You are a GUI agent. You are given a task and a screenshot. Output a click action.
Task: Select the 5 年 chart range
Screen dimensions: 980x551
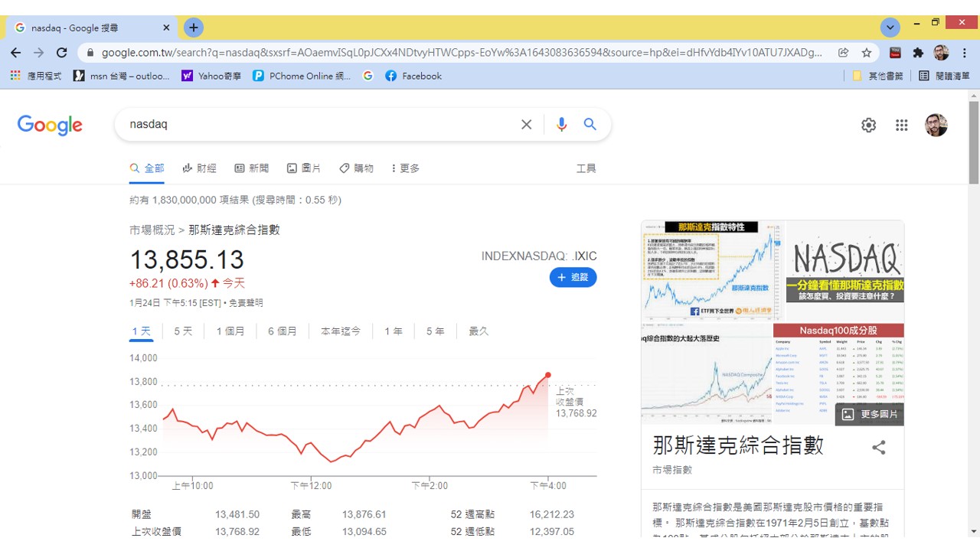click(x=435, y=331)
